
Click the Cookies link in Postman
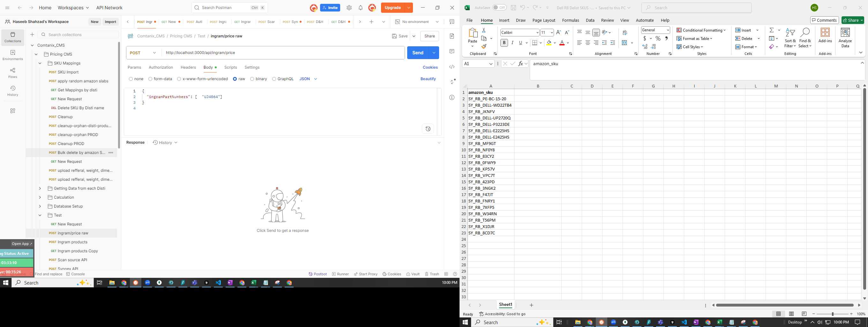tap(430, 67)
